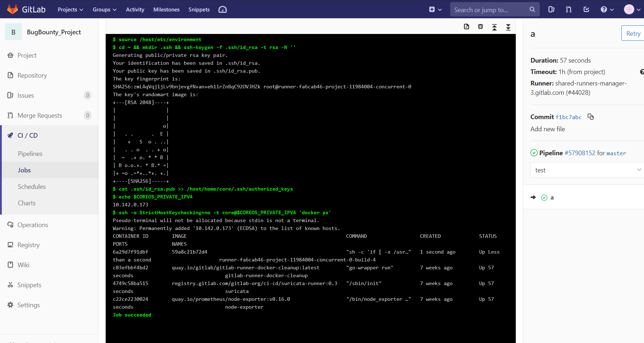The height and width of the screenshot is (343, 644).
Task: Open the raw job log icon
Action: click(x=466, y=27)
